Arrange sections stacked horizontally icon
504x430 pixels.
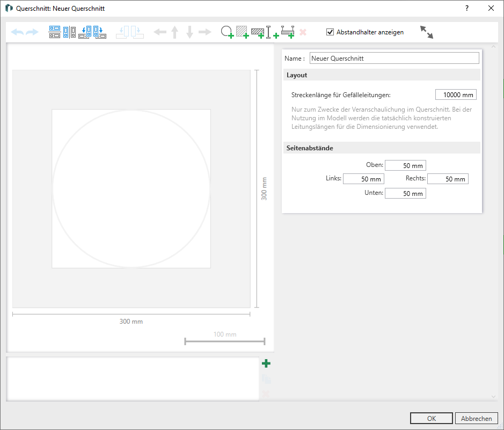(x=55, y=32)
